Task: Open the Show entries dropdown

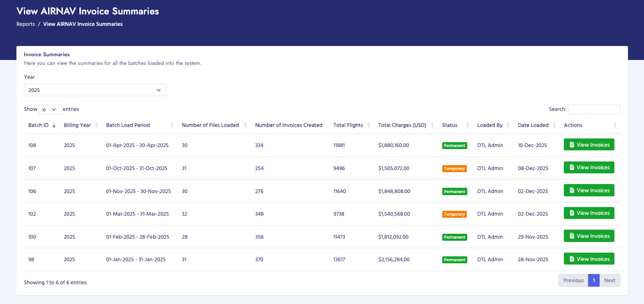Action: [x=50, y=109]
